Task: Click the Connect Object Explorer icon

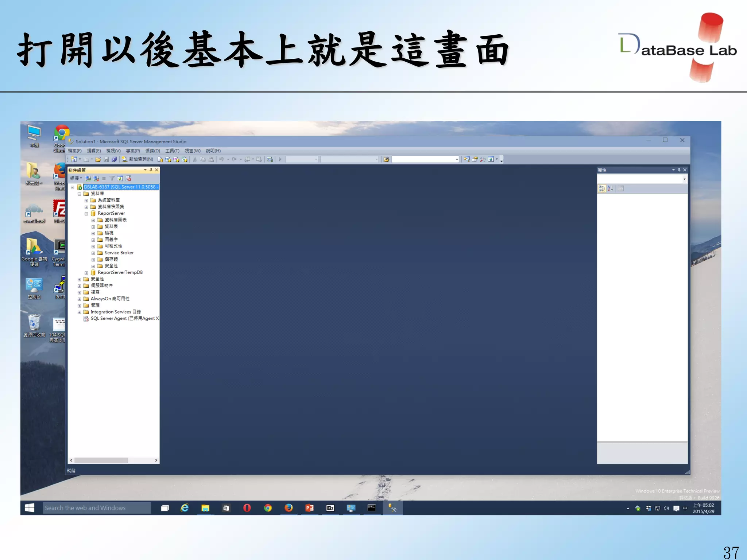Action: 88,178
